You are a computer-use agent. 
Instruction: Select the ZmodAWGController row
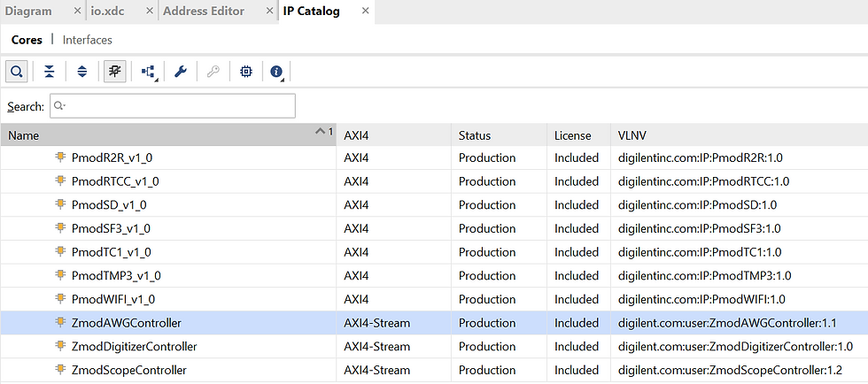[x=434, y=323]
